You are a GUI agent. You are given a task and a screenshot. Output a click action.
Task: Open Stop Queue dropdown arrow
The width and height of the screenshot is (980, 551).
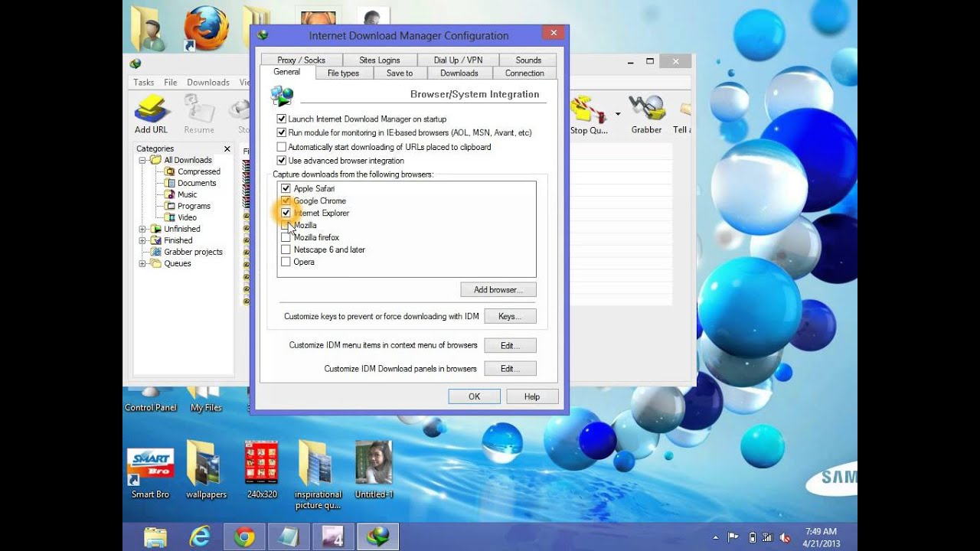618,115
